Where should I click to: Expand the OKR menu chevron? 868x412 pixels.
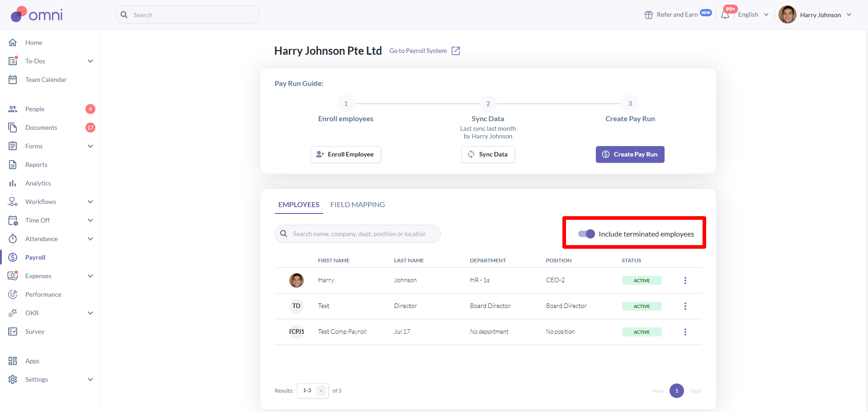click(x=90, y=313)
